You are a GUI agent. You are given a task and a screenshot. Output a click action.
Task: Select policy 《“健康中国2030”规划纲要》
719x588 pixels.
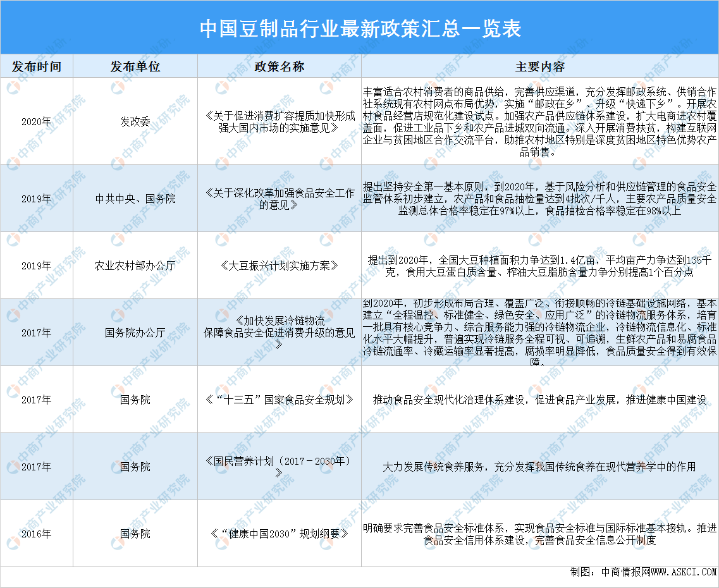(x=280, y=534)
